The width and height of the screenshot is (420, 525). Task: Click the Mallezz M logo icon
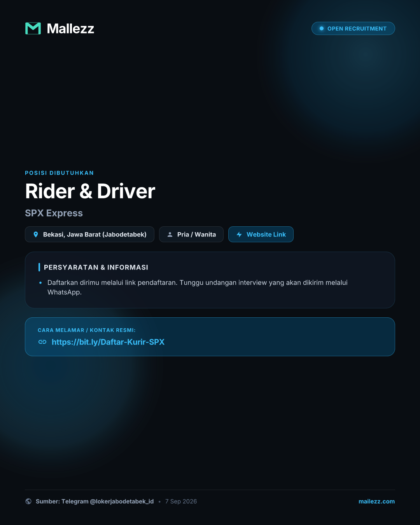coord(33,28)
